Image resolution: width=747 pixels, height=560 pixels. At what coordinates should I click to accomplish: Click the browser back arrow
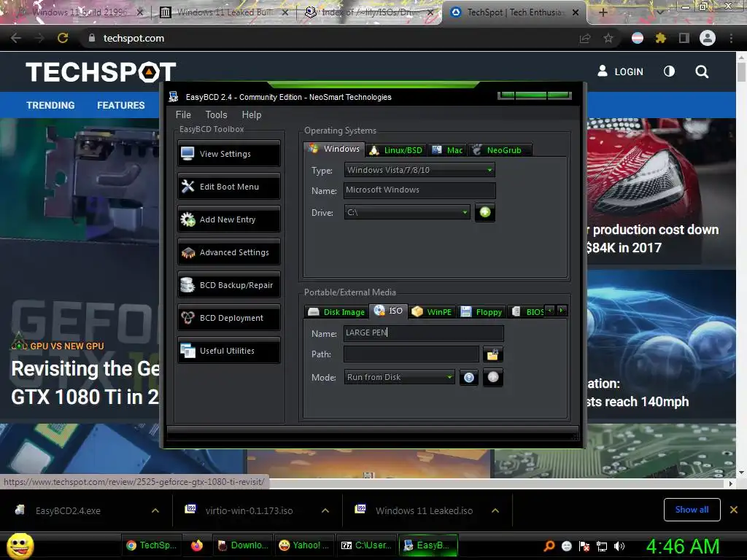click(16, 38)
